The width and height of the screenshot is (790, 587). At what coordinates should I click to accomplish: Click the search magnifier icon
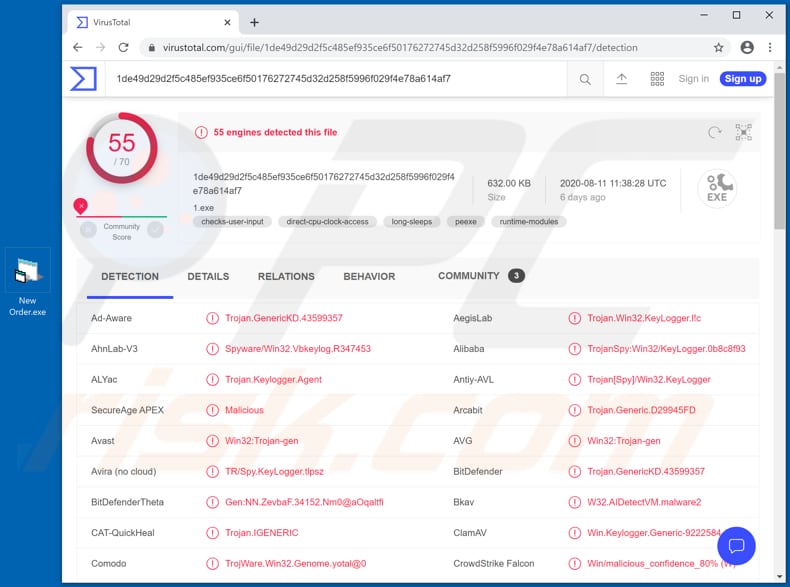585,79
